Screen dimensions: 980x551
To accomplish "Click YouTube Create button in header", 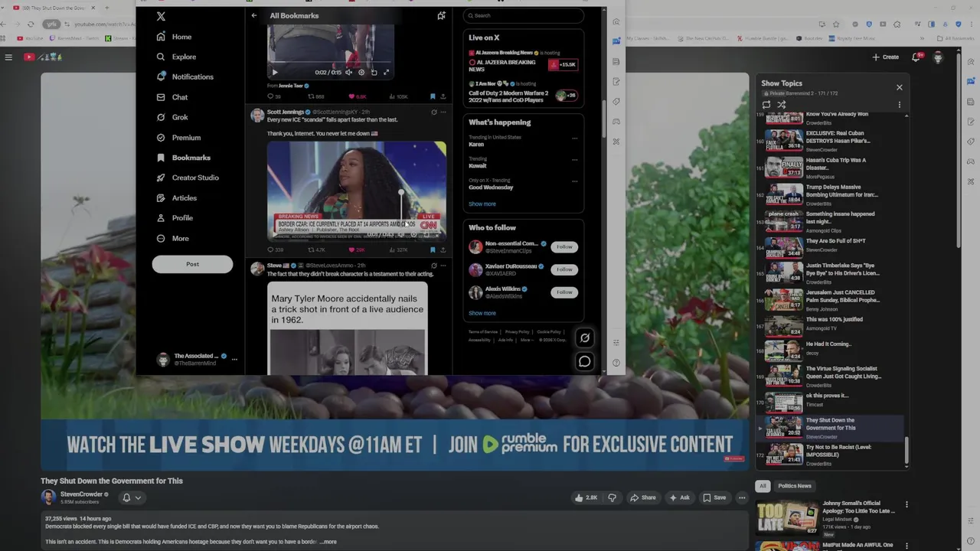I will click(886, 57).
